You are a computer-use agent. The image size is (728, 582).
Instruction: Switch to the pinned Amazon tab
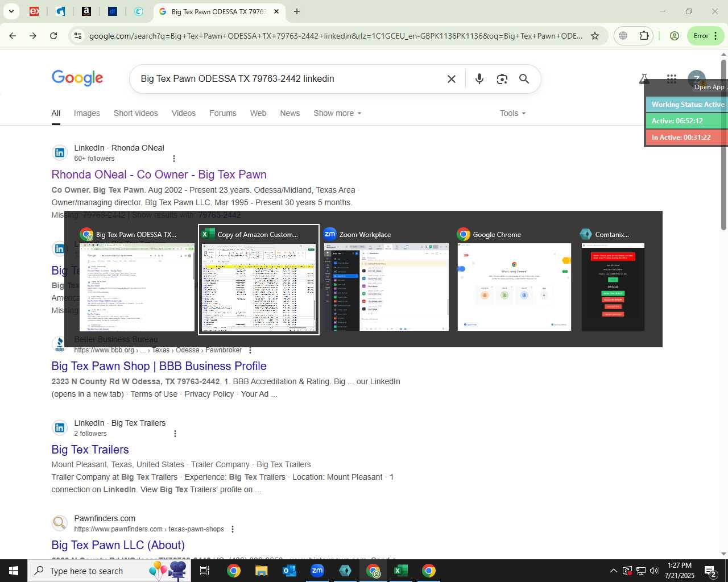pyautogui.click(x=86, y=11)
